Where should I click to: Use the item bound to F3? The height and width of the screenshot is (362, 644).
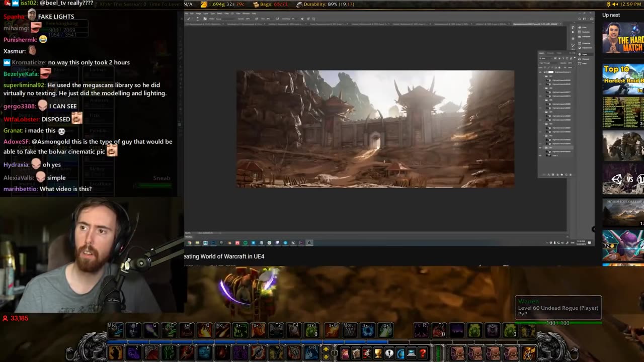[x=439, y=330]
